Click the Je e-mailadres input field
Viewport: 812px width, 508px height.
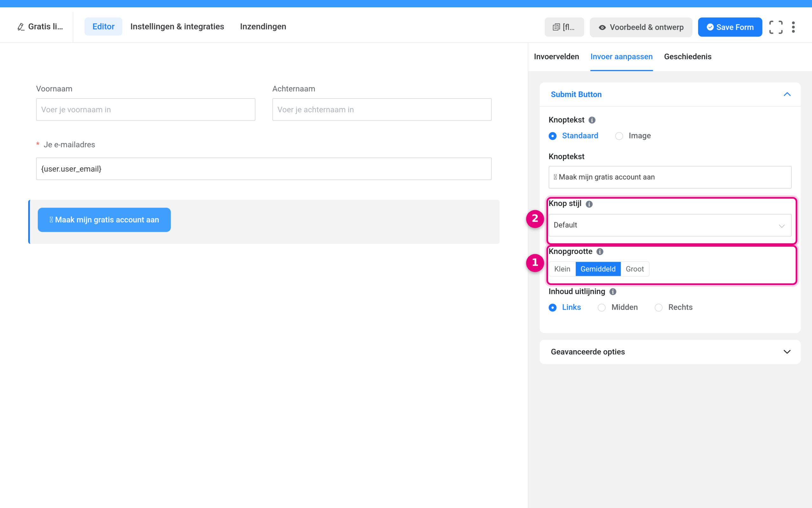[x=264, y=169]
